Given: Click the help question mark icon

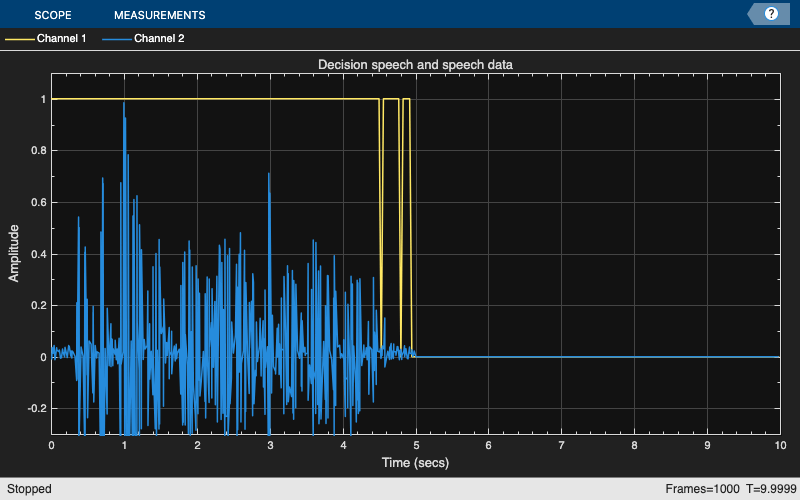Looking at the screenshot, I should [771, 14].
